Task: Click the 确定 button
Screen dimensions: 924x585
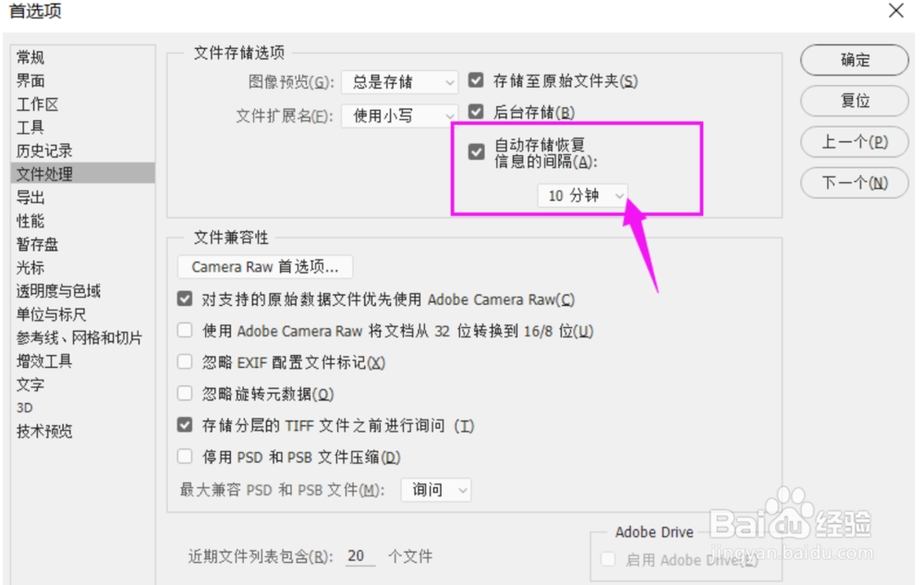Action: (855, 60)
